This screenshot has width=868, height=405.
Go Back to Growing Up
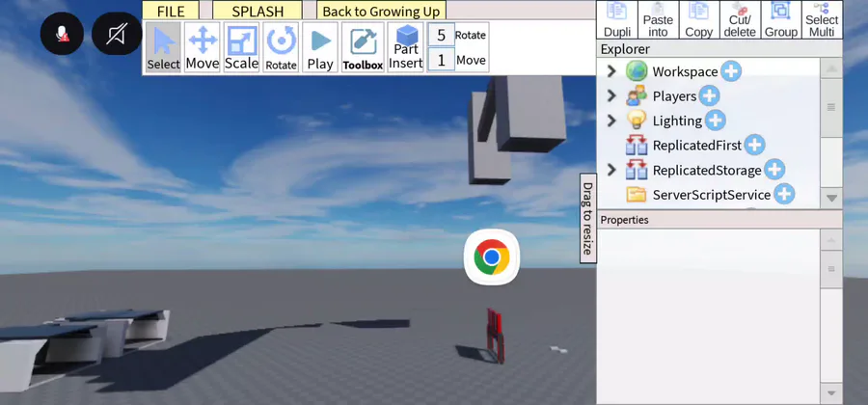tap(381, 11)
